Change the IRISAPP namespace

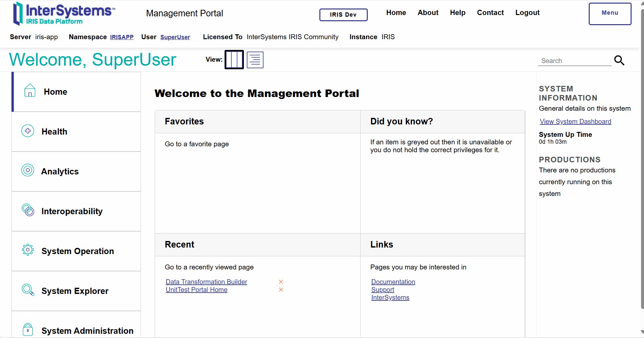click(x=122, y=37)
